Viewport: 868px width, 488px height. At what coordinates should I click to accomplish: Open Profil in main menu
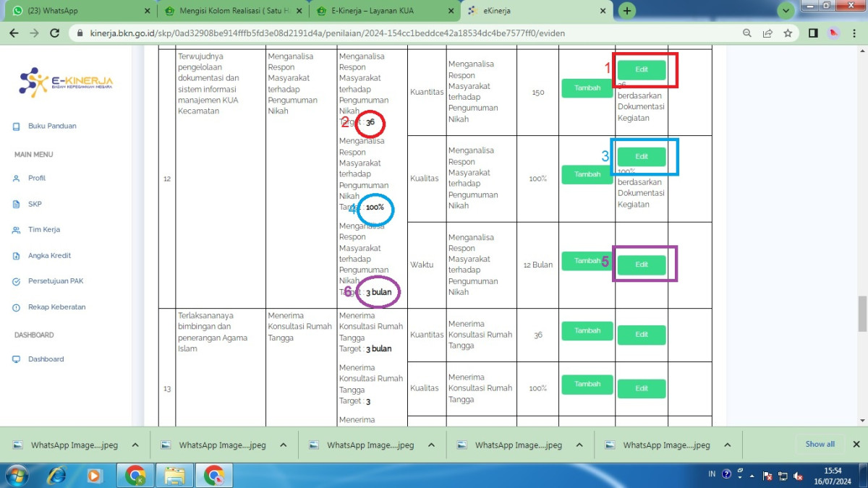click(x=37, y=179)
